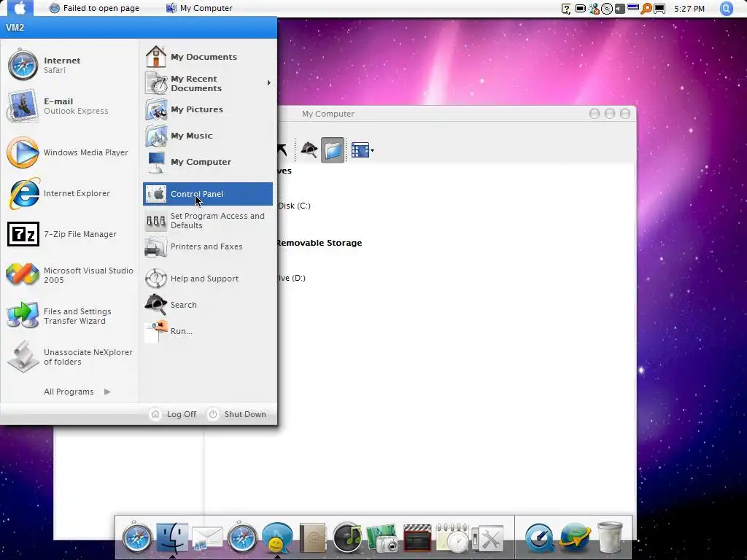Open System Preferences tools icon in dock
This screenshot has width=747, height=560.
click(488, 539)
